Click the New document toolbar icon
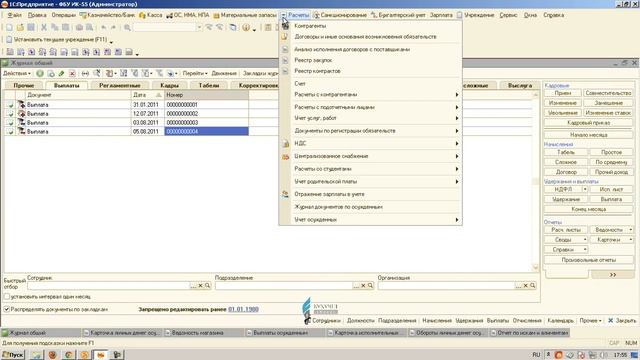 click(9, 27)
